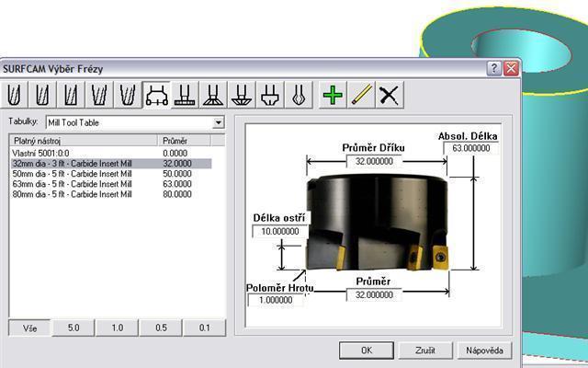
Task: Select the face mill cutter type icon
Action: click(x=156, y=95)
